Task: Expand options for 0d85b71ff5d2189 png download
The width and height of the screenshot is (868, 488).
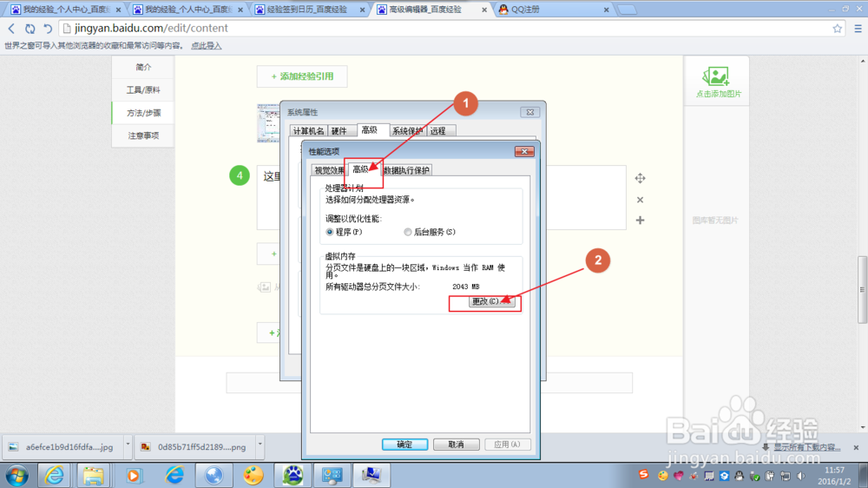Action: point(260,445)
